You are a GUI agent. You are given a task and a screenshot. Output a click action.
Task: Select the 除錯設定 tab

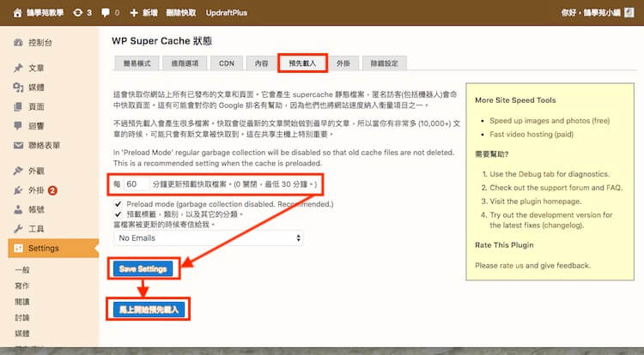click(383, 63)
